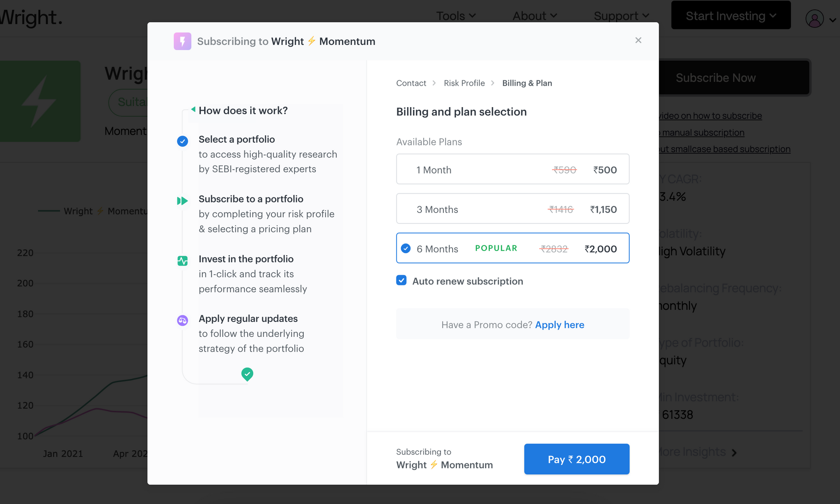Click More Insights arrow chevron
This screenshot has width=840, height=504.
(x=734, y=452)
